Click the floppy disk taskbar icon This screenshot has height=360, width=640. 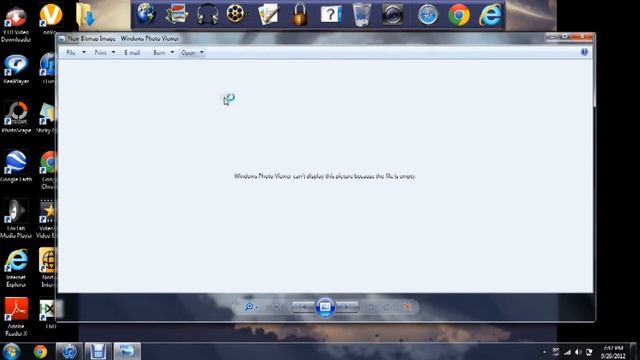tap(98, 351)
